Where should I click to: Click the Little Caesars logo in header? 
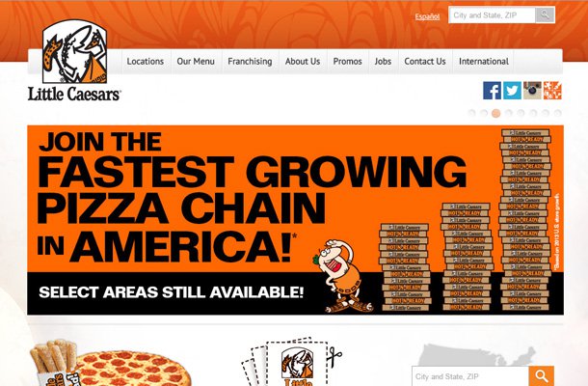74,61
